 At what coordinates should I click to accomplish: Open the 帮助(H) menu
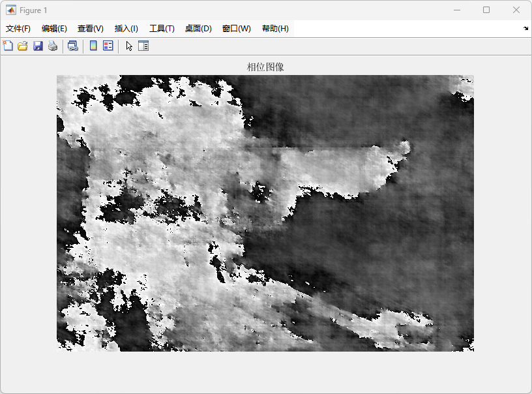[x=275, y=29]
